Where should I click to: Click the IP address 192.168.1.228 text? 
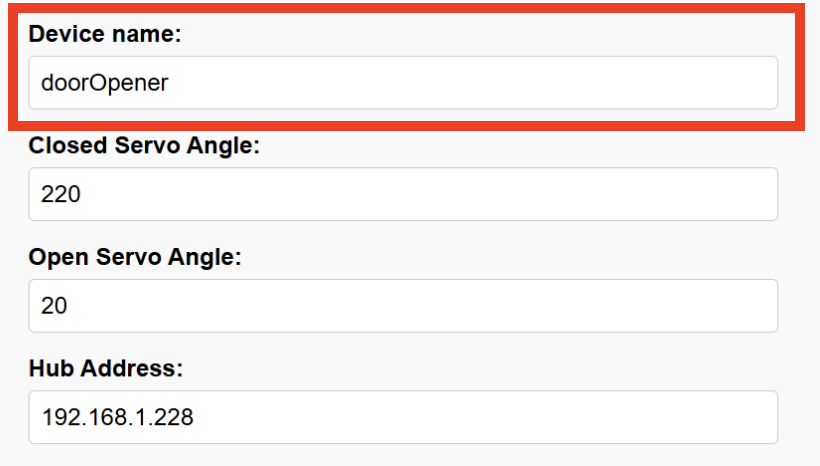pyautogui.click(x=117, y=417)
